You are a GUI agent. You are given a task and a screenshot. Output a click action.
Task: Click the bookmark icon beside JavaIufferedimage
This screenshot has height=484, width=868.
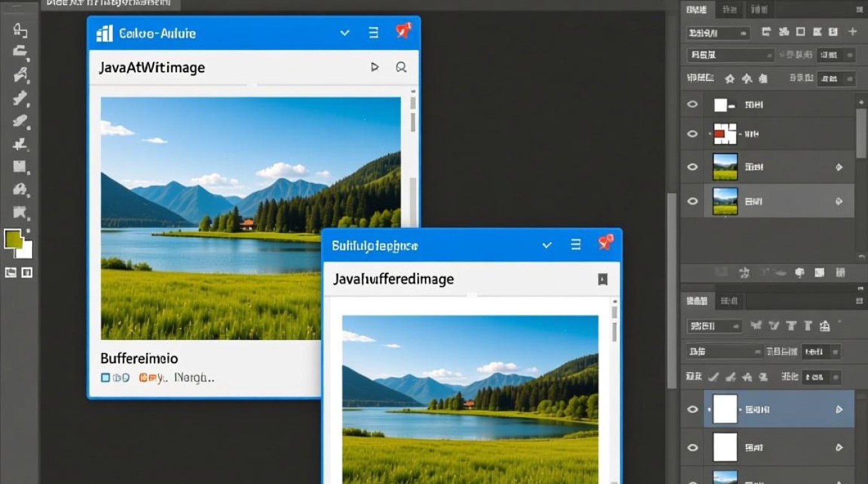point(603,279)
